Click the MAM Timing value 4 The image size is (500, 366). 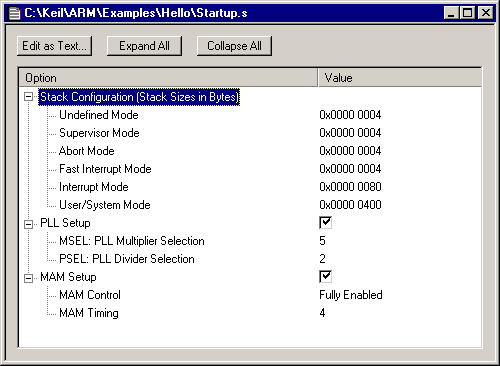pyautogui.click(x=322, y=313)
